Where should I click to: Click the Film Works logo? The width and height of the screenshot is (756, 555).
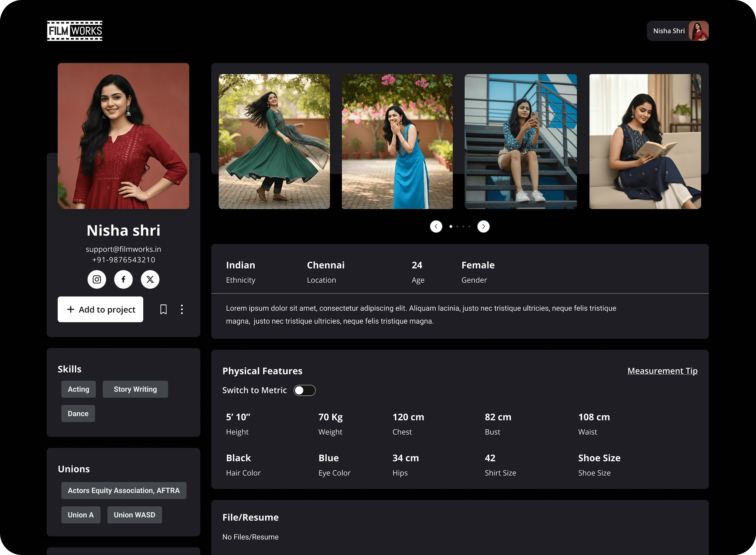(75, 31)
